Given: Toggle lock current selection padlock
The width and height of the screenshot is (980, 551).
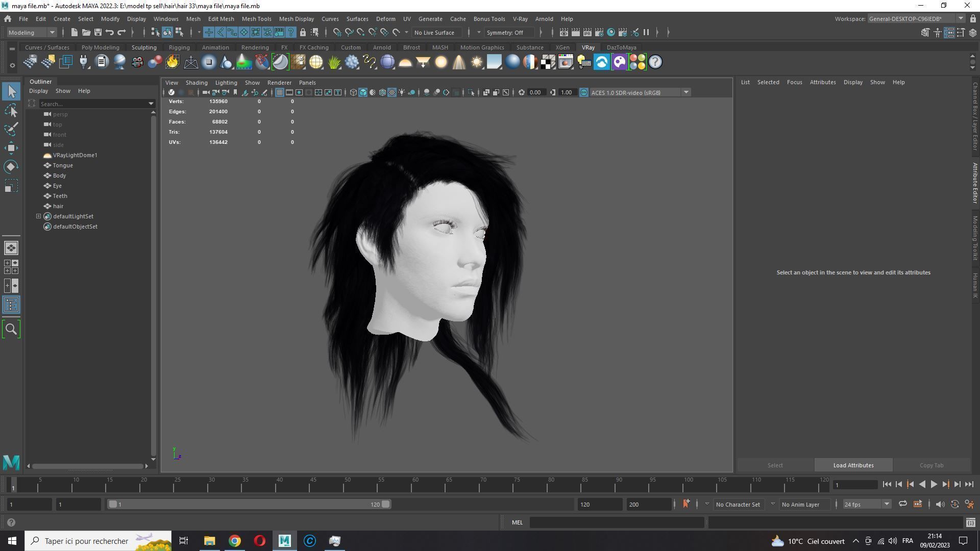Looking at the screenshot, I should (303, 32).
